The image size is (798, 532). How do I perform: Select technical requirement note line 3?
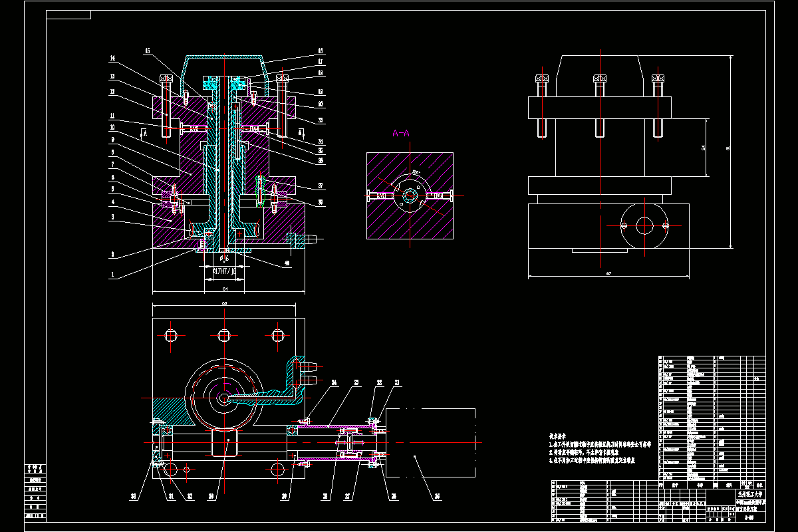593,460
